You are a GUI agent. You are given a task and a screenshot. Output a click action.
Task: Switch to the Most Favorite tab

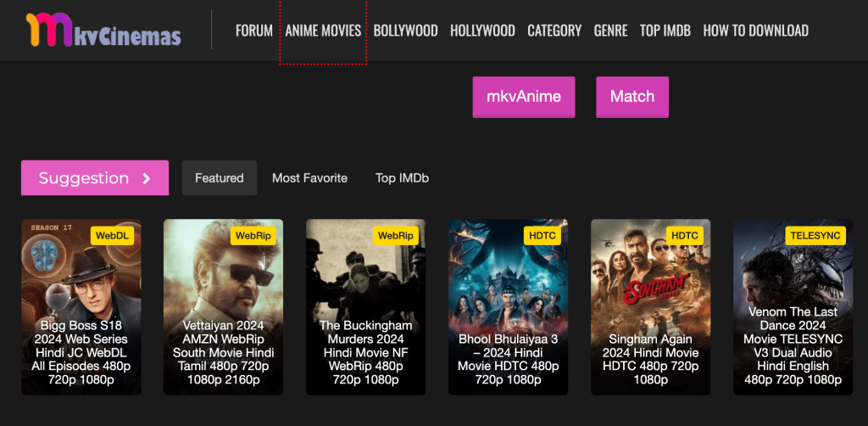tap(309, 178)
